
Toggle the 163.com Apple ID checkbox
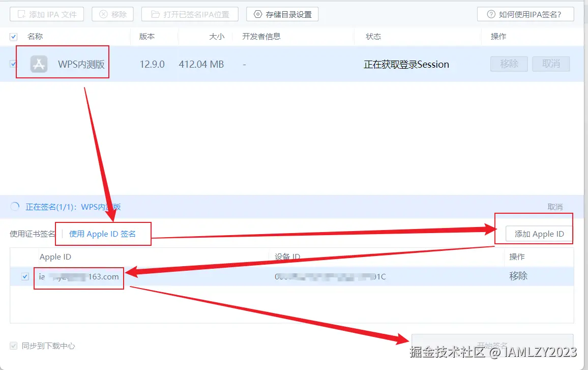tap(25, 276)
